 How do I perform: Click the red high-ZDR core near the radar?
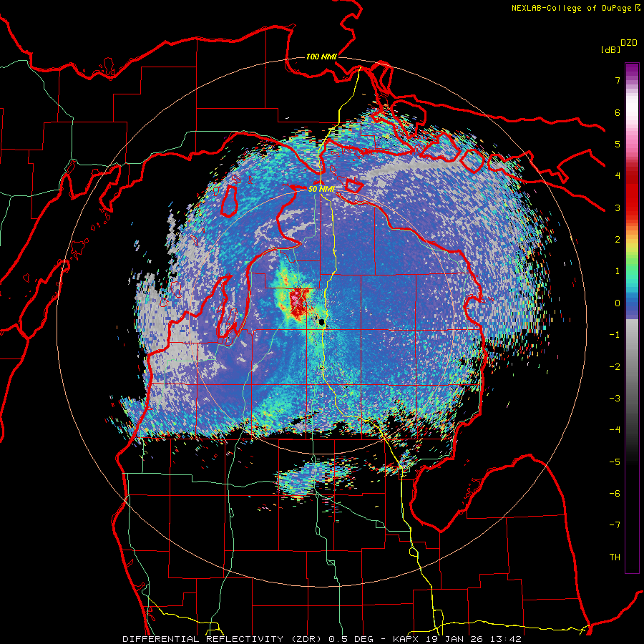point(299,303)
